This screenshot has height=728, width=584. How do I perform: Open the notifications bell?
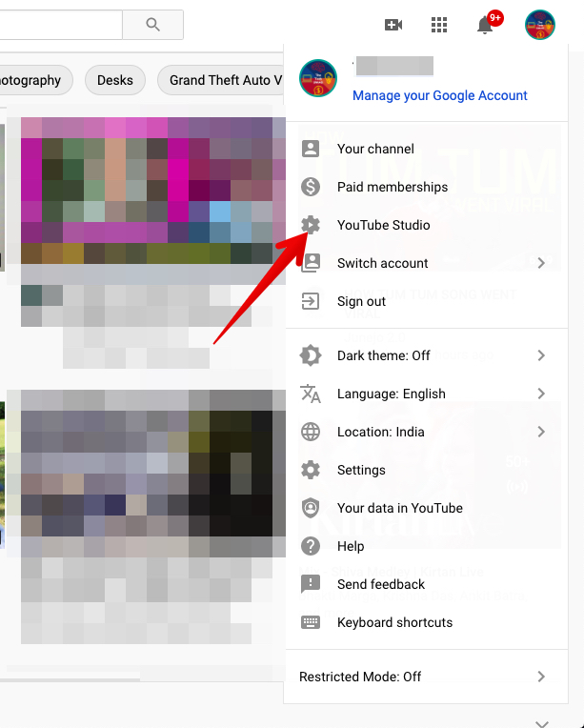coord(486,25)
